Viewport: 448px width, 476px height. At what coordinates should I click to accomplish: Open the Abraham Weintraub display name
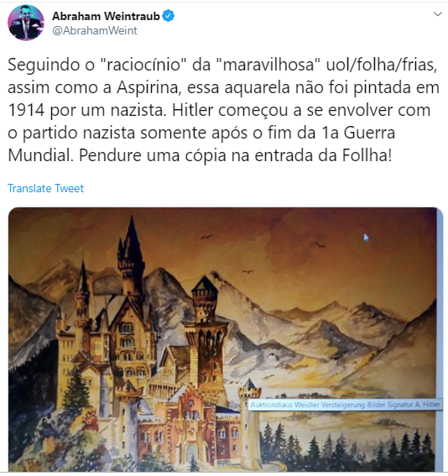[x=106, y=16]
